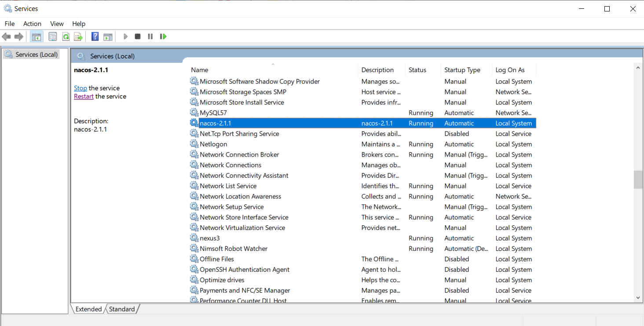The width and height of the screenshot is (644, 326).
Task: Sort by the Description column header
Action: pyautogui.click(x=382, y=70)
